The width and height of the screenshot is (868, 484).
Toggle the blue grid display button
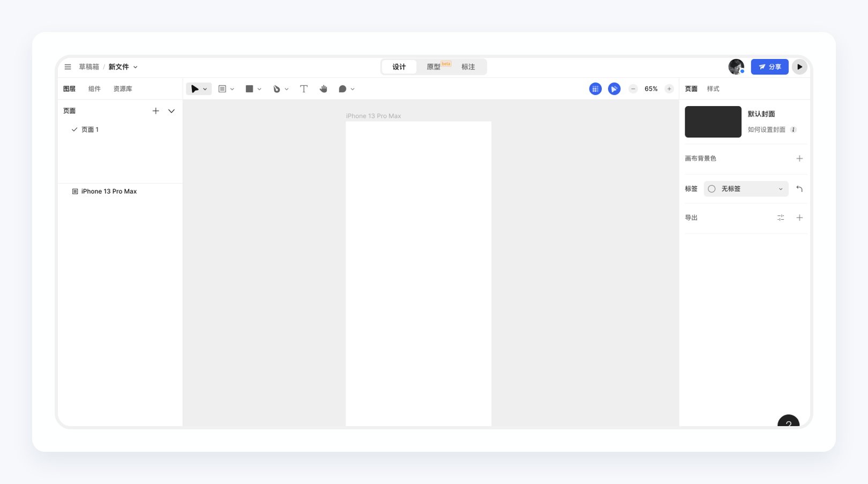point(595,89)
